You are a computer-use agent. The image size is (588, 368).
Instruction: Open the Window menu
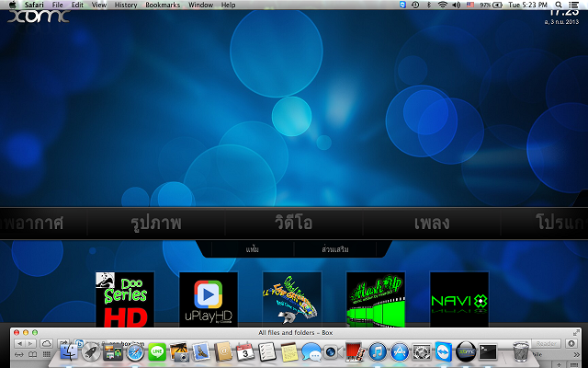200,5
